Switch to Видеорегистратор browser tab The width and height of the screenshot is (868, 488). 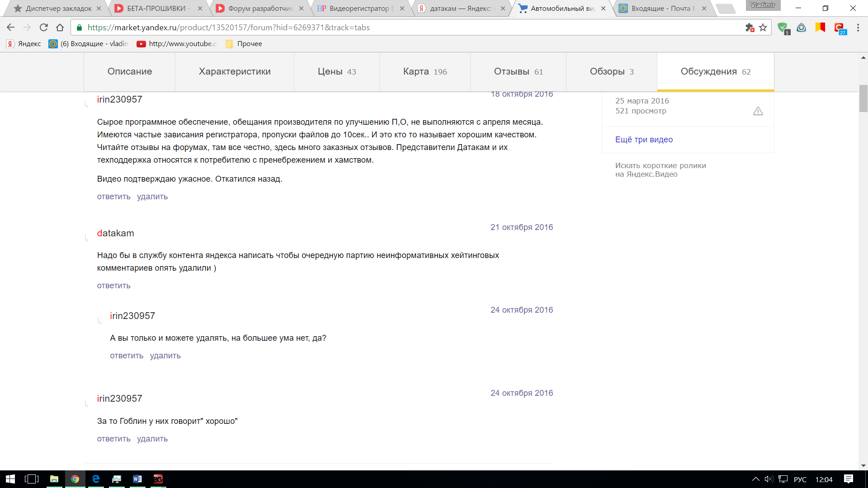tap(361, 8)
